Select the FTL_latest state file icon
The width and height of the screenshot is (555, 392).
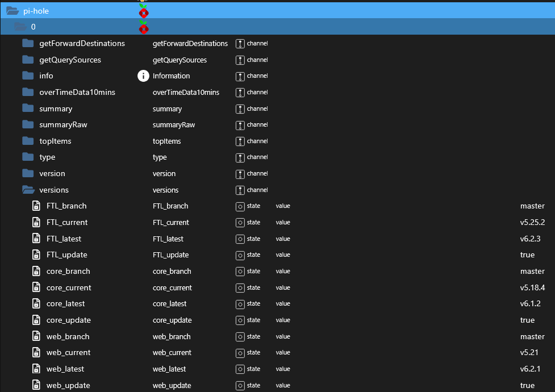coord(36,238)
